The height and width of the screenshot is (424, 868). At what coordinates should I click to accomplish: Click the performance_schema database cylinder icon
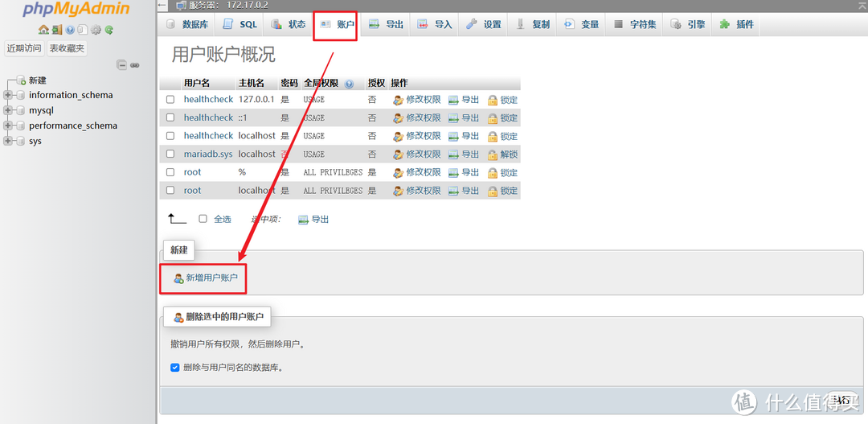20,126
